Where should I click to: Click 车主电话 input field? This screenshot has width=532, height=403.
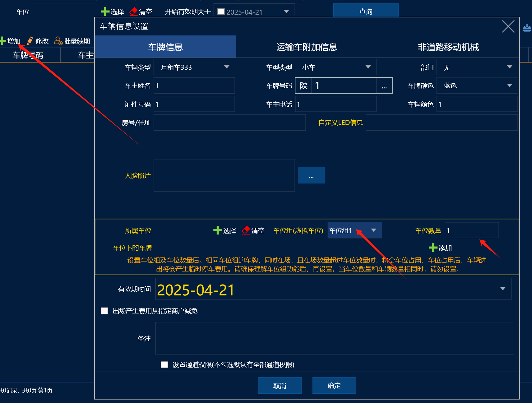[335, 104]
